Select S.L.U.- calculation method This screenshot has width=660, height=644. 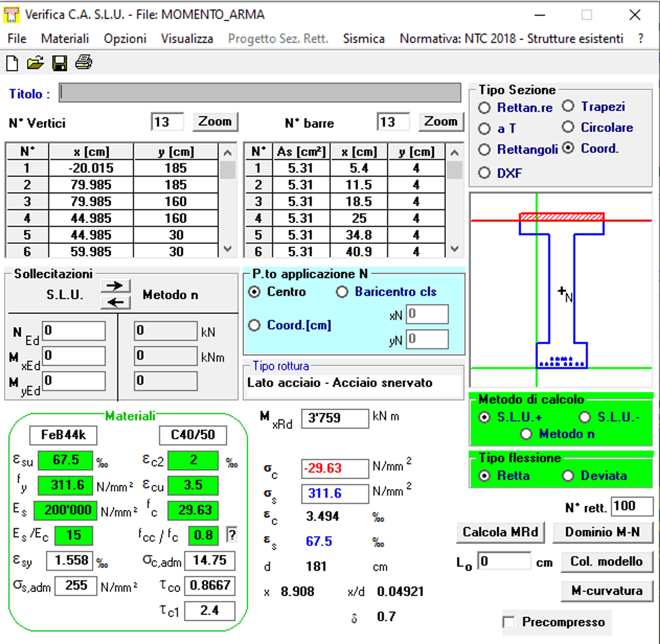pos(585,417)
